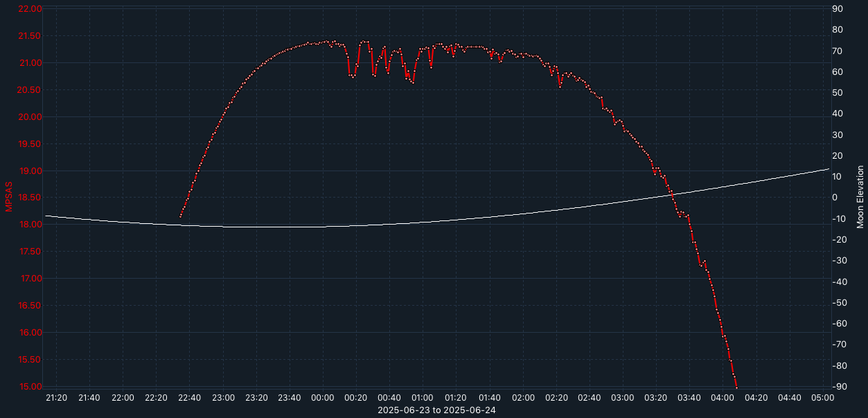
Task: Click the 22:20 time axis label
Action: click(x=156, y=398)
